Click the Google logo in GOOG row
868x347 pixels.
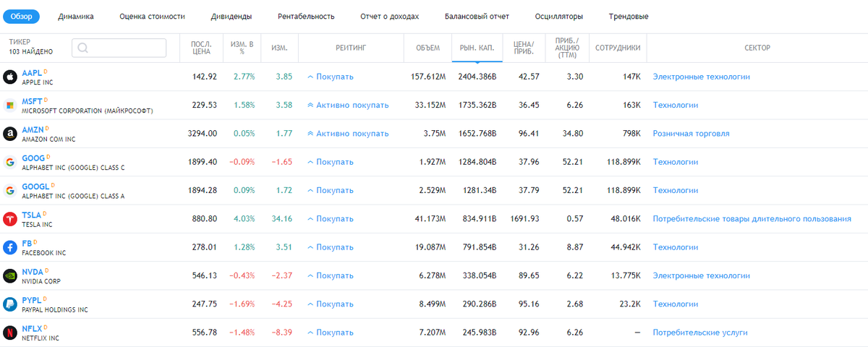pyautogui.click(x=10, y=162)
